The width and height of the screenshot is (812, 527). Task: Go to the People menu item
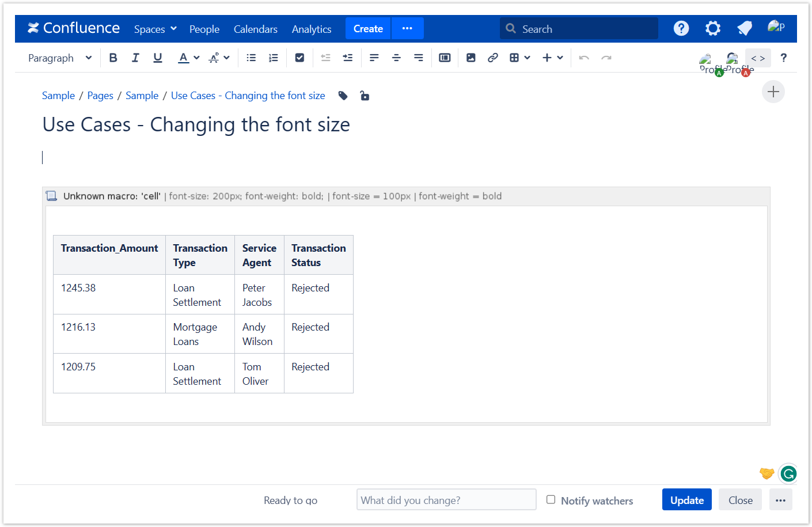204,29
